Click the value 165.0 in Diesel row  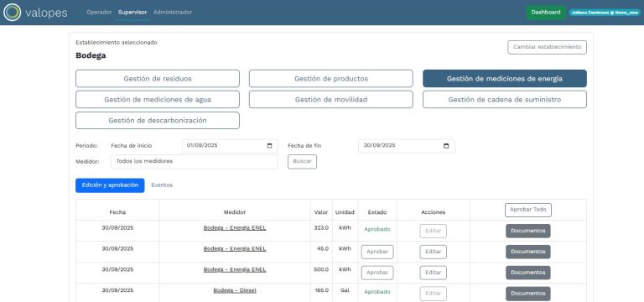[x=322, y=290]
